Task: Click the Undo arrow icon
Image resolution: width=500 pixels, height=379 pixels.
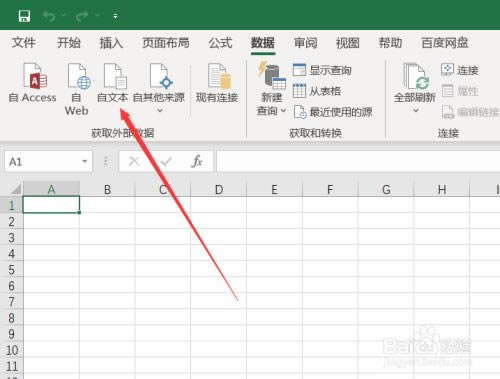Action: click(49, 16)
